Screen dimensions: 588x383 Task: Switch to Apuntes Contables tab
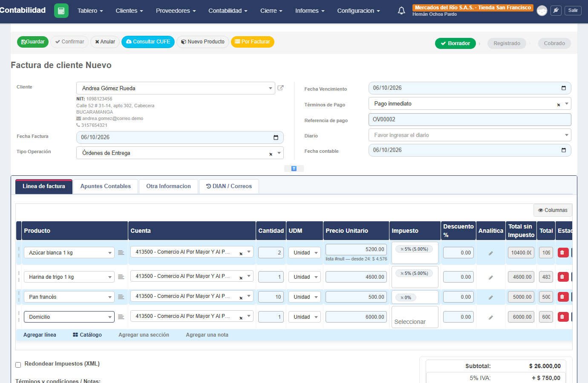click(106, 186)
